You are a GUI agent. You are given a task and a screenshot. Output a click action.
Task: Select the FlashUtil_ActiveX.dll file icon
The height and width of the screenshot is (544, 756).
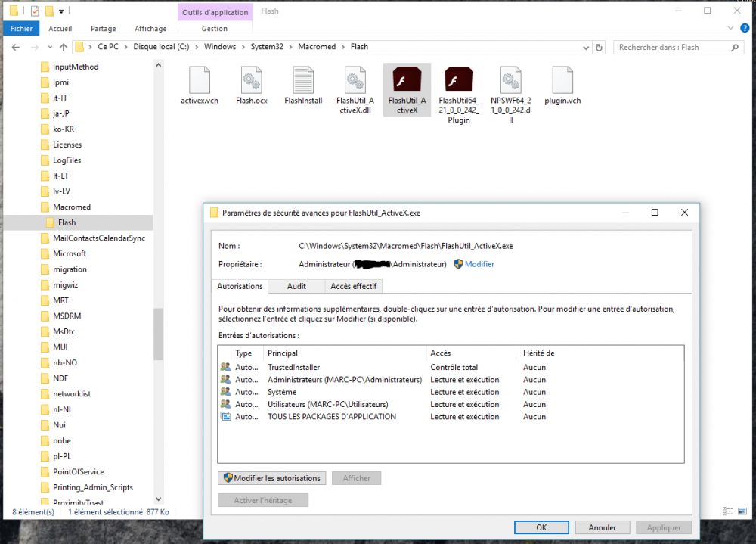coord(355,80)
